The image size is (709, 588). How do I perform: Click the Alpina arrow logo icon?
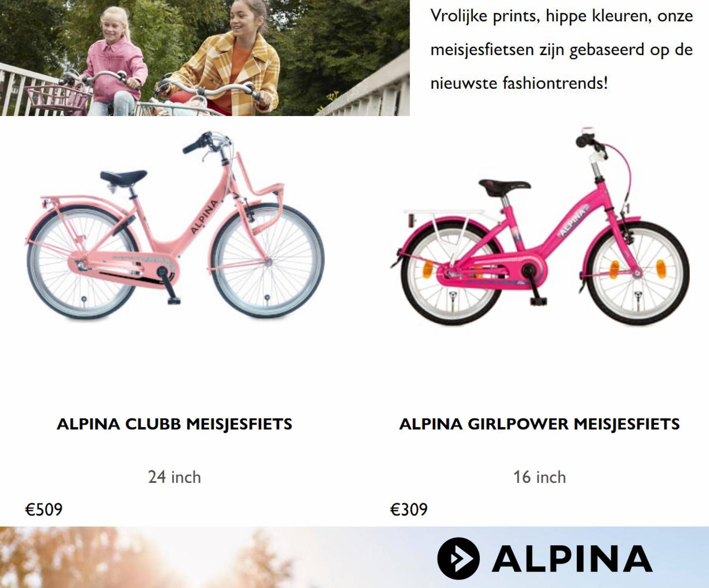(458, 558)
